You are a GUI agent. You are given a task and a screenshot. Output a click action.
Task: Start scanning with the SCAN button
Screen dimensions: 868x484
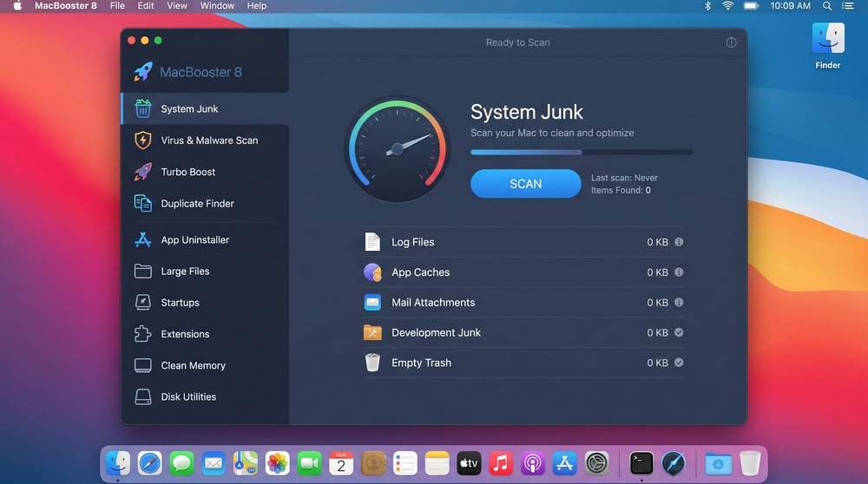tap(525, 184)
